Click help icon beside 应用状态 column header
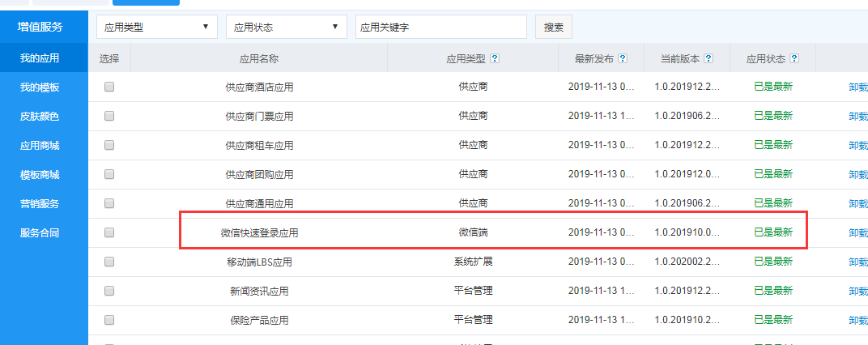The width and height of the screenshot is (868, 345). [794, 59]
